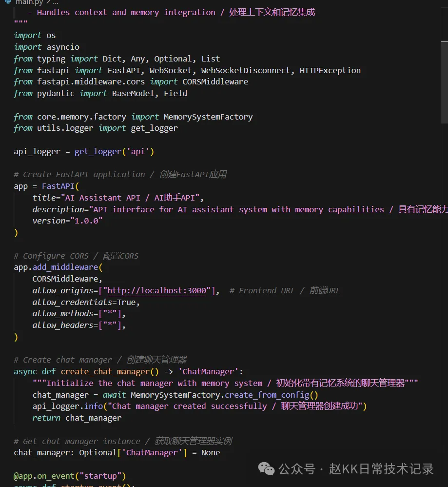The image size is (448, 487).
Task: Click 'BaseModel, Field' pydantic import
Action: click(x=150, y=94)
